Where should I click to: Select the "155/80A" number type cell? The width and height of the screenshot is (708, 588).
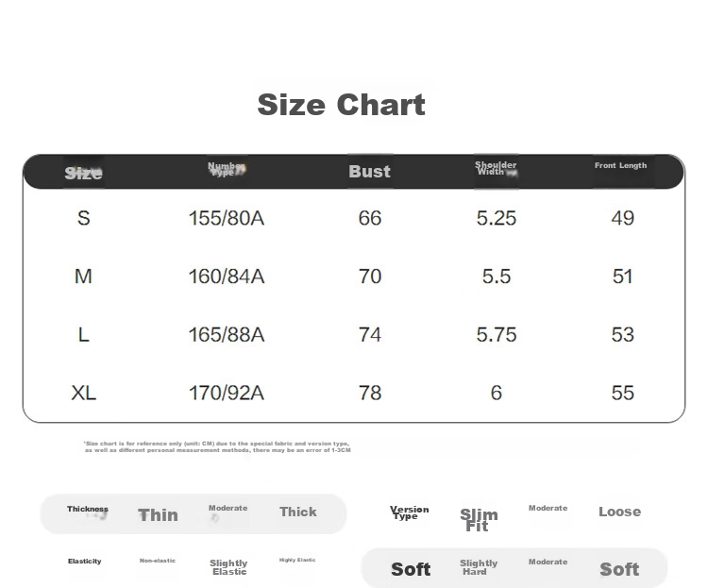point(227,218)
